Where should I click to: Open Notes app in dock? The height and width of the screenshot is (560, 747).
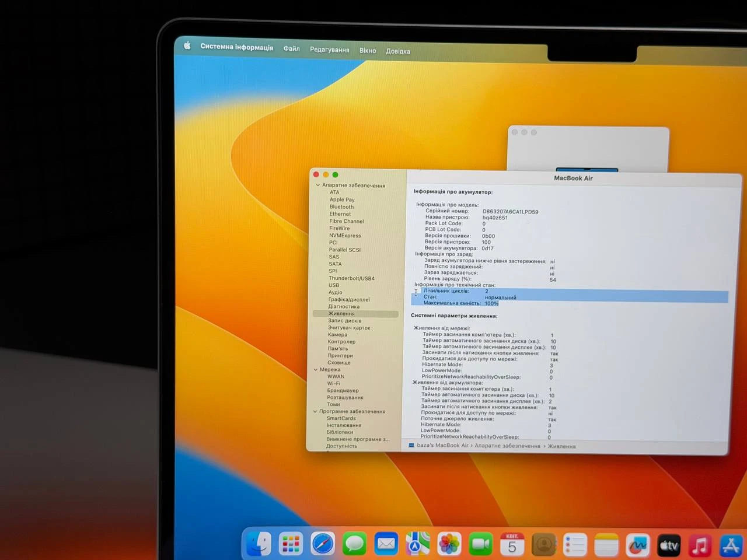(606, 545)
